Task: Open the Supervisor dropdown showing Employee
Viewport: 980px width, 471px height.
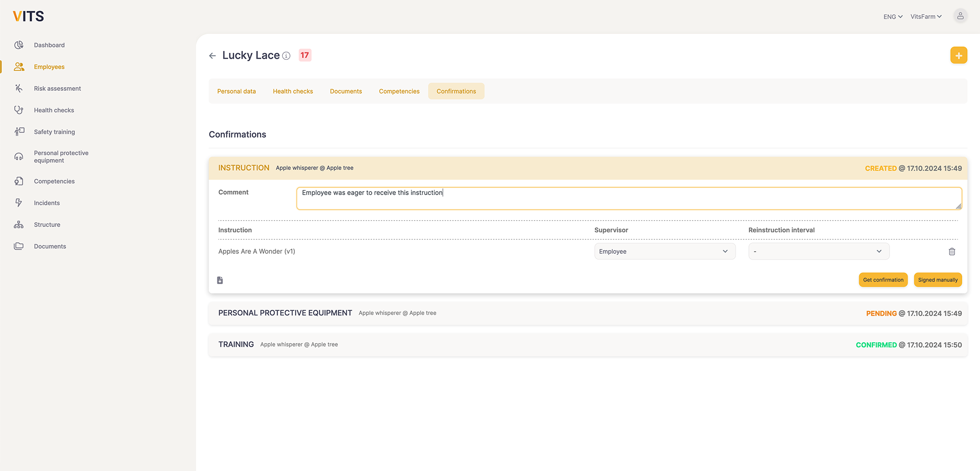Action: point(664,252)
